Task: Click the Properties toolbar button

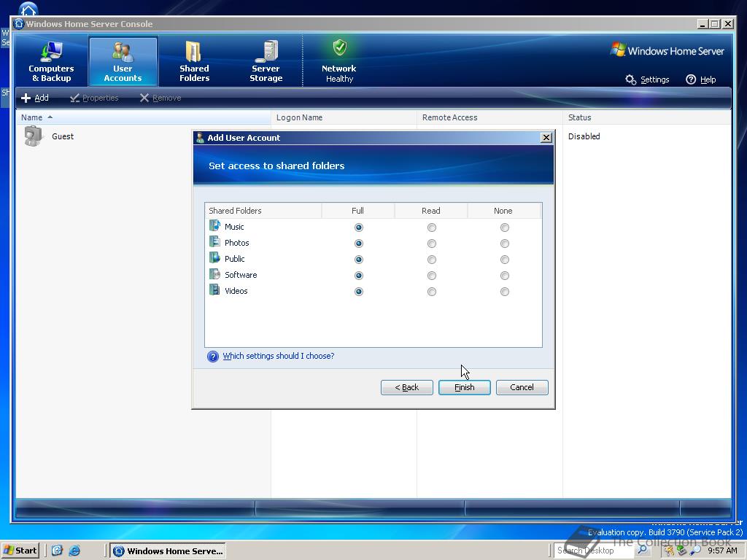Action: (94, 98)
